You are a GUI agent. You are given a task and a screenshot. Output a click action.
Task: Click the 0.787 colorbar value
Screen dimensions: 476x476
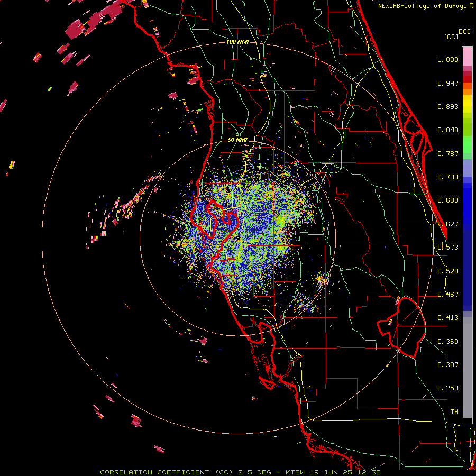pyautogui.click(x=448, y=153)
